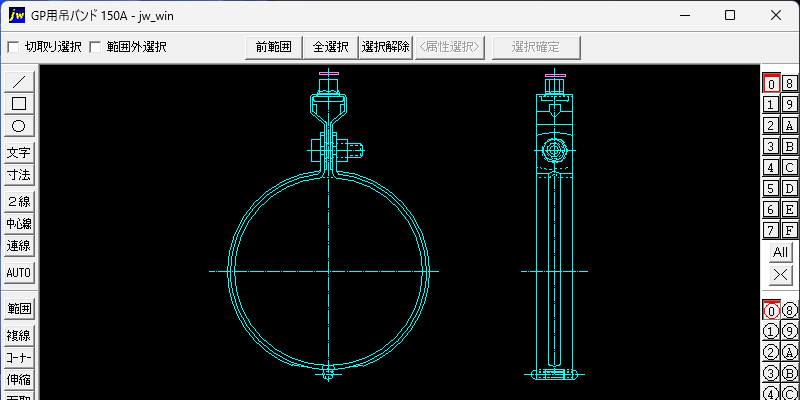Screen dimensions: 800x400
Task: Toggle layer group 9 circle button
Action: (789, 332)
